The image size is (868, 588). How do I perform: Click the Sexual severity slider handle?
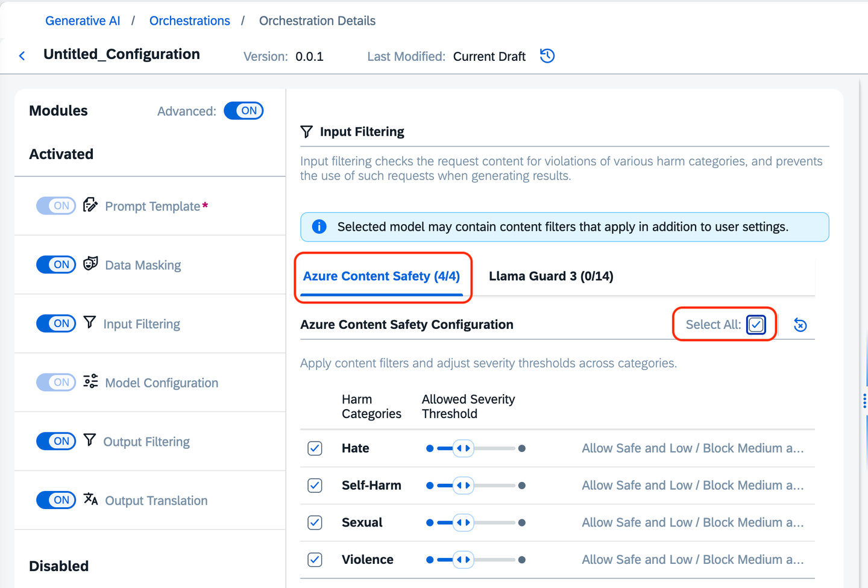coord(463,522)
